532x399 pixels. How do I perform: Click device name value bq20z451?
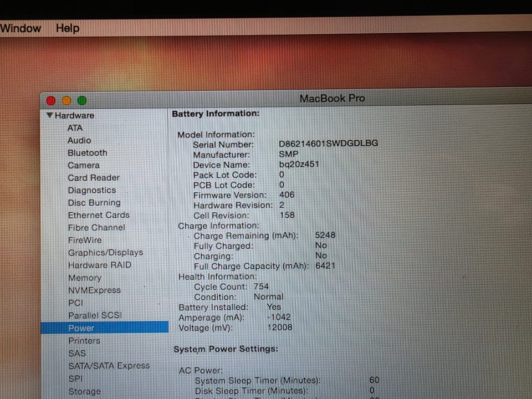299,164
